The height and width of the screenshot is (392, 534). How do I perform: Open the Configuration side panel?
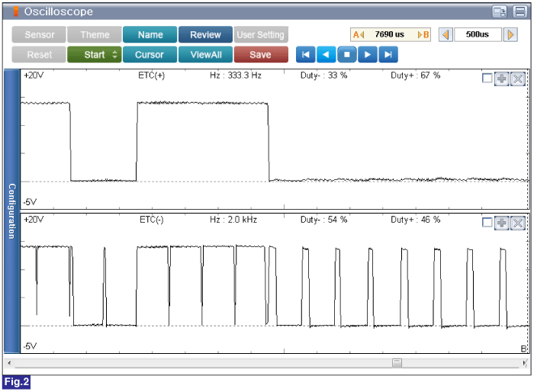pos(12,211)
